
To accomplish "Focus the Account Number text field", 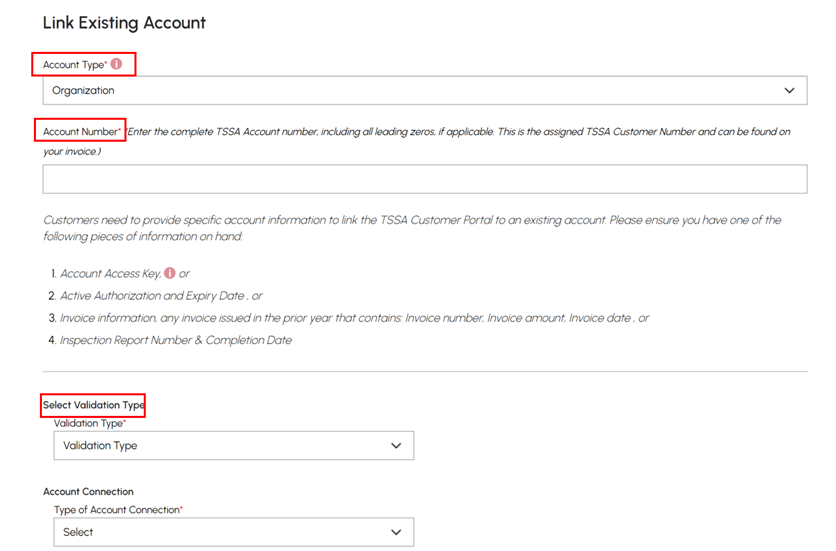I will pyautogui.click(x=425, y=179).
